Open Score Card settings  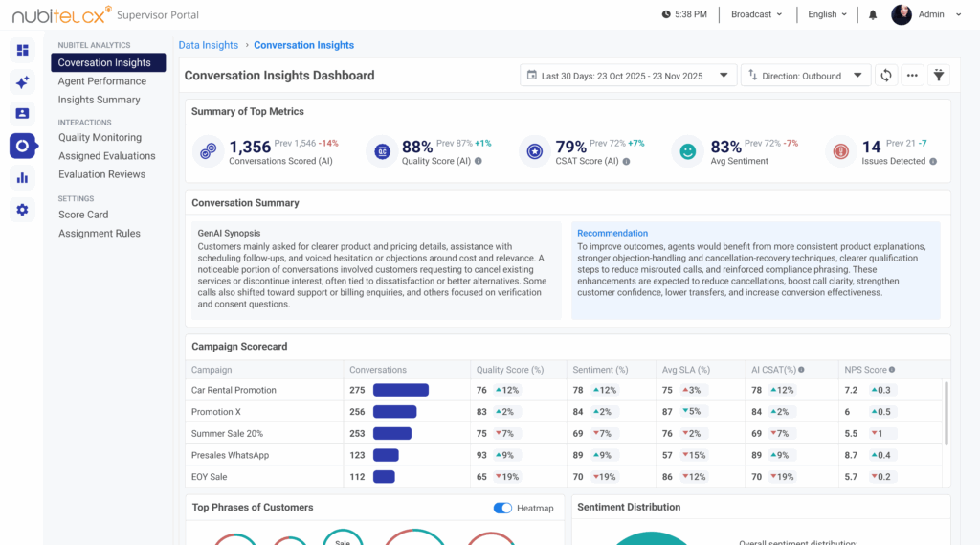click(83, 215)
